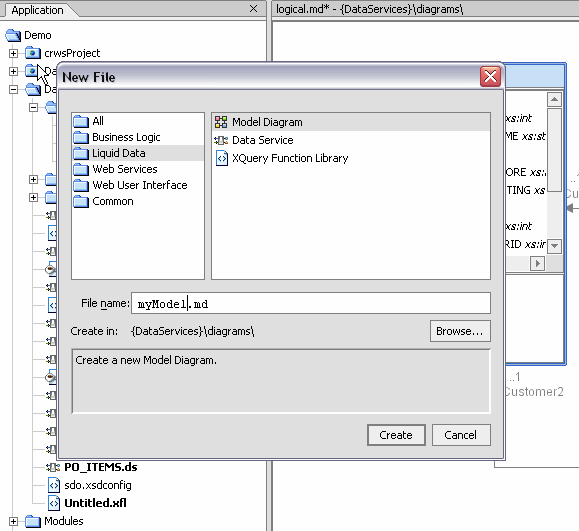This screenshot has height=531, width=579.
Task: Switch to the Application tab
Action: 37,10
